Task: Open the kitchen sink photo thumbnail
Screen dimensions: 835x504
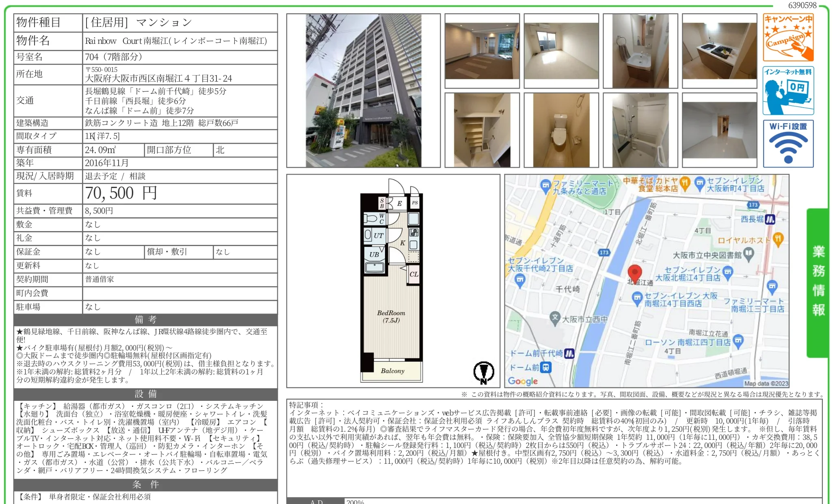Action: [719, 51]
